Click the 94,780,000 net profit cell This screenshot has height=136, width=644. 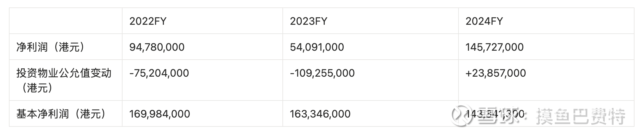[x=157, y=47]
